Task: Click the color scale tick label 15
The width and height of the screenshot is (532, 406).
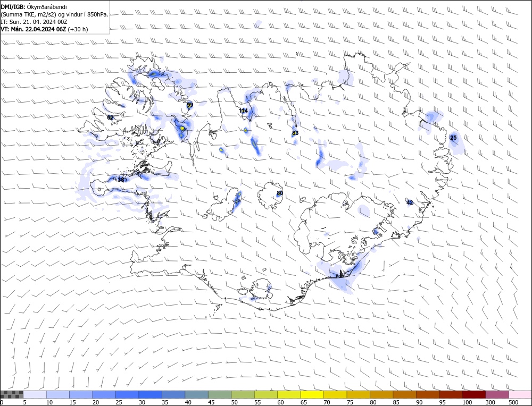Action: point(72,402)
